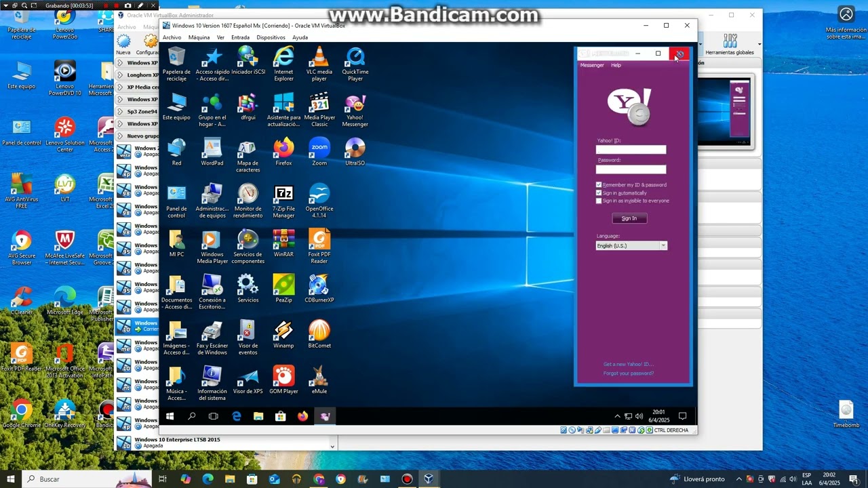Open the Archivo menu in VM window
The width and height of the screenshot is (868, 488).
[172, 37]
